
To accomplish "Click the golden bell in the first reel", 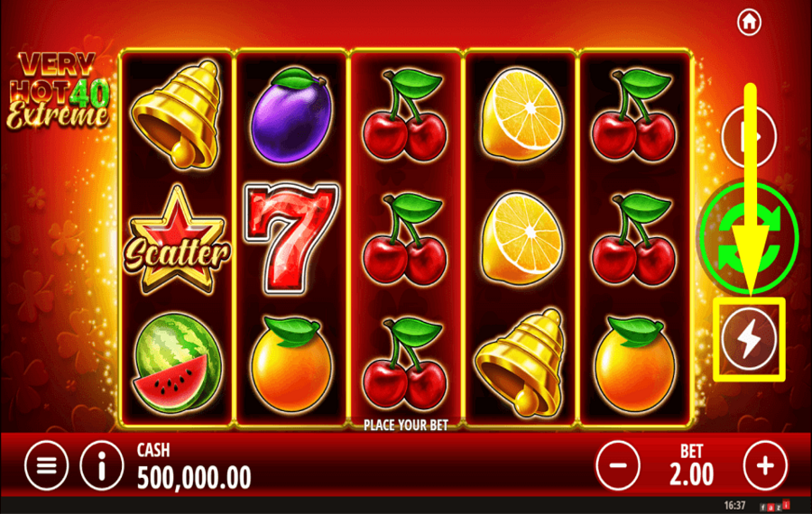I will 177,115.
